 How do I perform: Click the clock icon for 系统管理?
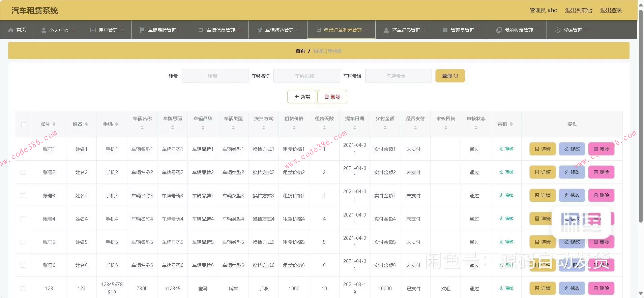click(x=558, y=30)
